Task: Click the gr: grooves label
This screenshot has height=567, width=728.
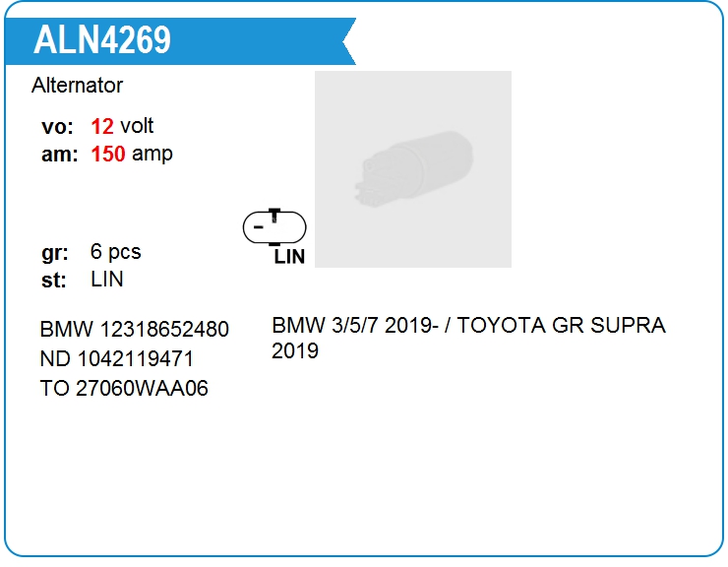Action: pyautogui.click(x=55, y=253)
